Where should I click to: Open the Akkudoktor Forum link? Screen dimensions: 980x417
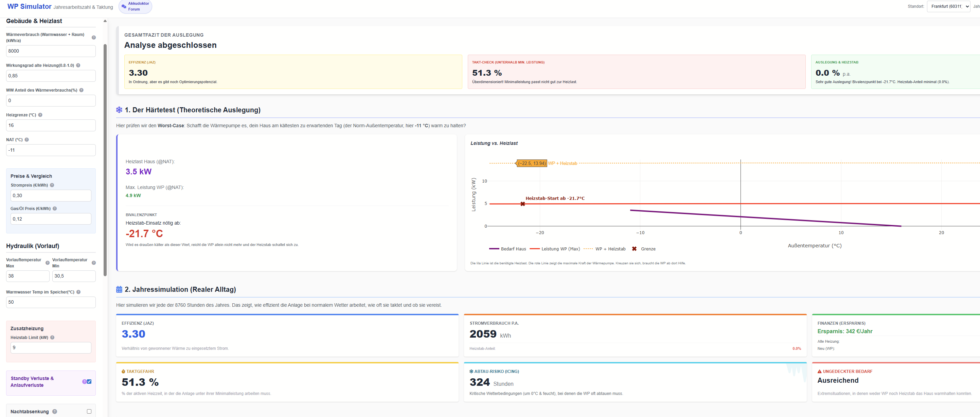(x=135, y=6)
